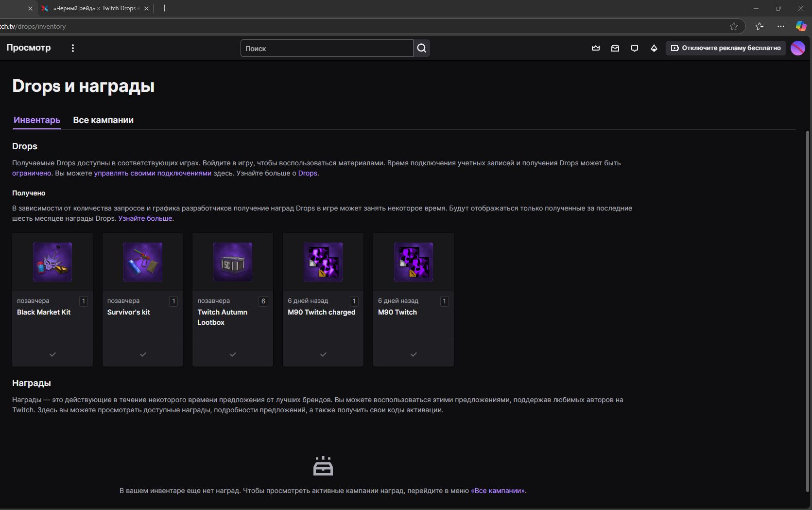The image size is (812, 510).
Task: Open a new browser tab
Action: [164, 8]
